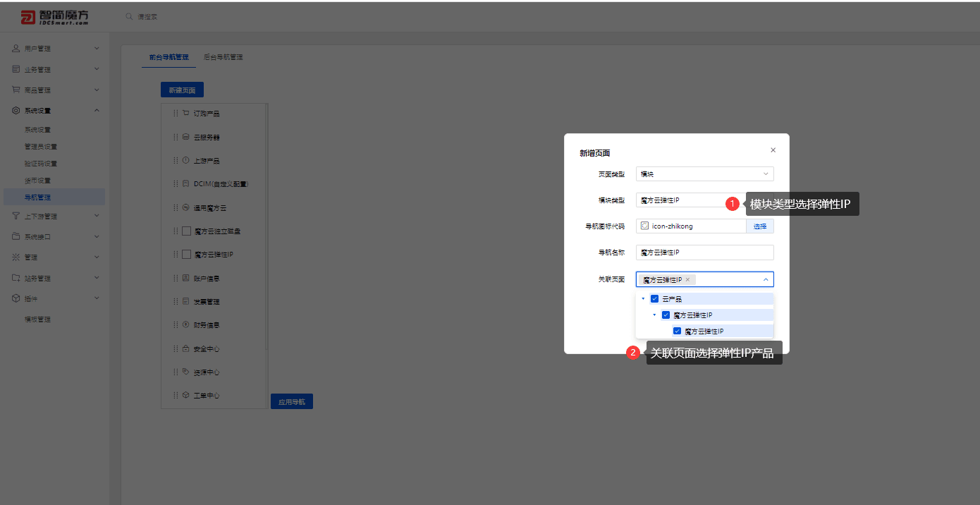
Task: Collapse the 云产品 tree node arrow
Action: pyautogui.click(x=643, y=299)
